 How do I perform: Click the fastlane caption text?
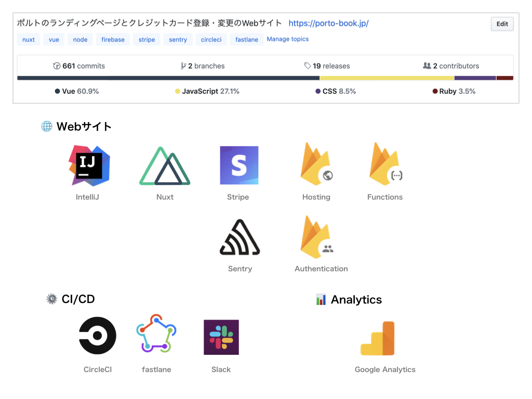156,369
